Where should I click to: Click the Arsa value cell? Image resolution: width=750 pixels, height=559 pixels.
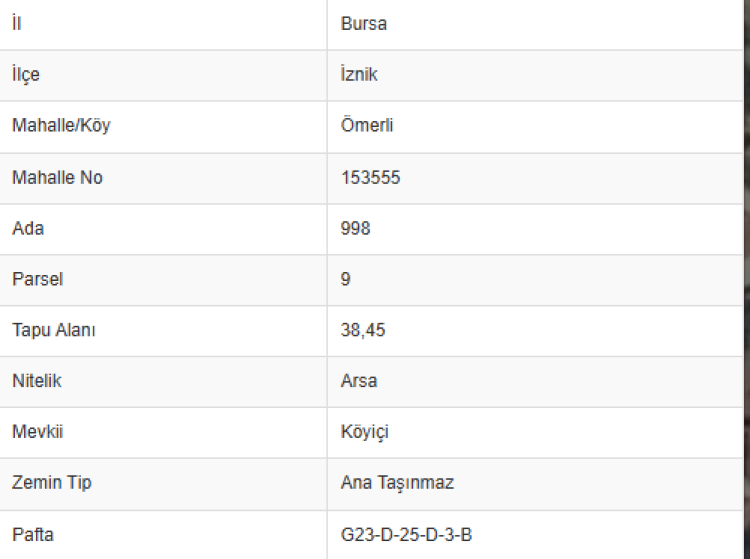click(359, 382)
